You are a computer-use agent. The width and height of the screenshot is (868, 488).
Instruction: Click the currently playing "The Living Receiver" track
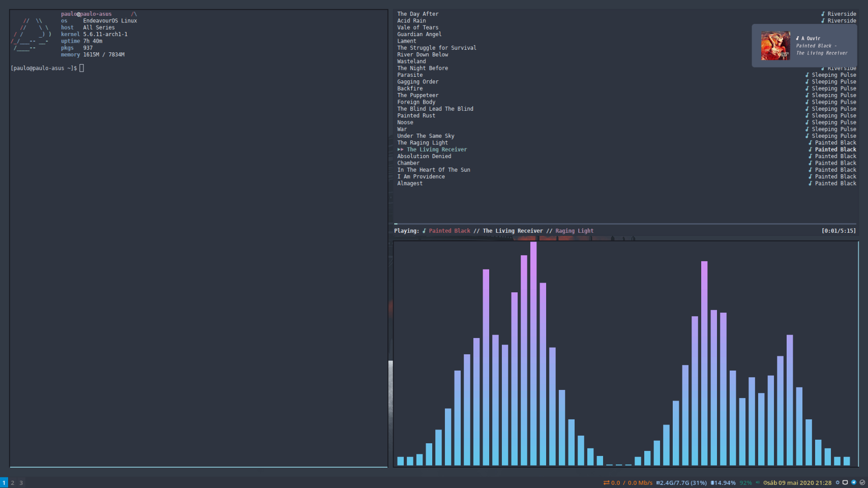436,149
